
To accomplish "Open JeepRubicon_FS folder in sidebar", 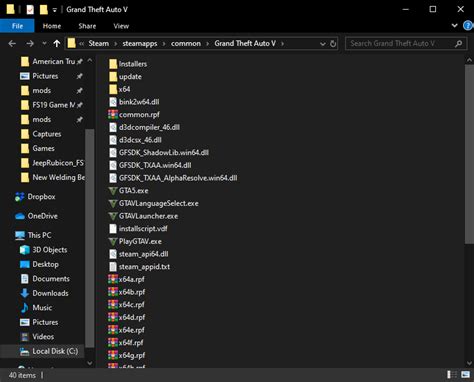I will 52,163.
